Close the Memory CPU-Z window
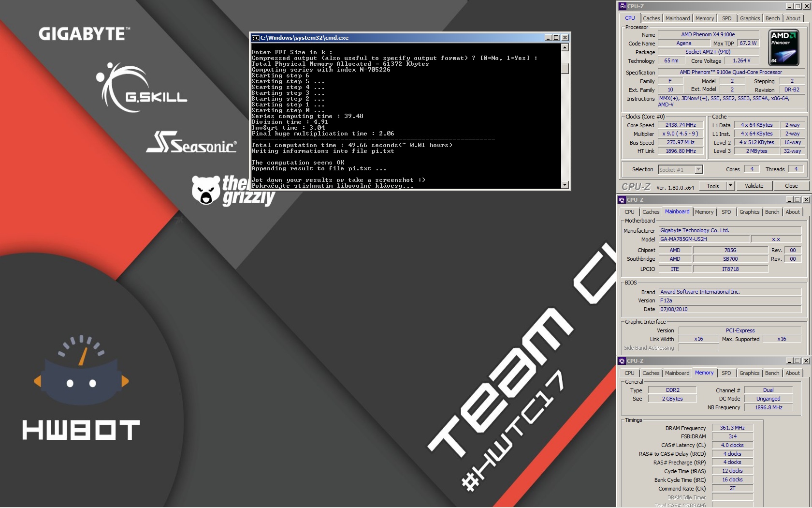The height and width of the screenshot is (508, 812). [806, 361]
